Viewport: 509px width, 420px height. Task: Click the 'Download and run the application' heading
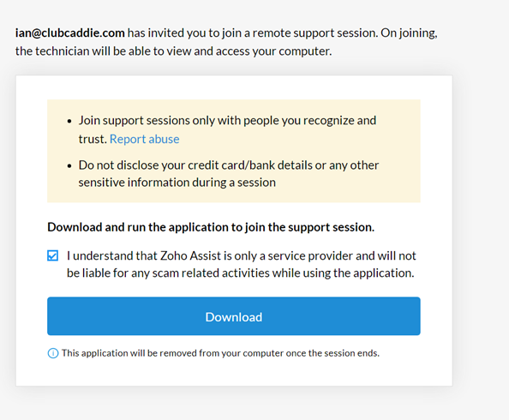[x=211, y=227]
